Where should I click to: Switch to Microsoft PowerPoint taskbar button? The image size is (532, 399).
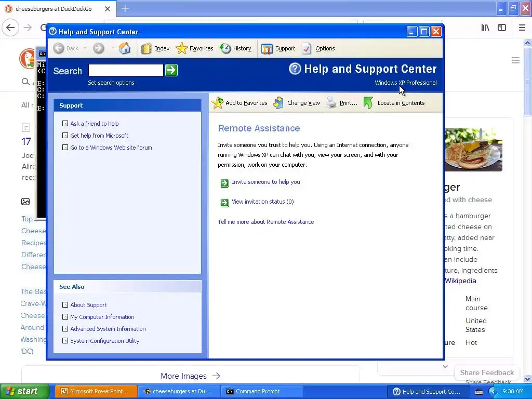[96, 391]
